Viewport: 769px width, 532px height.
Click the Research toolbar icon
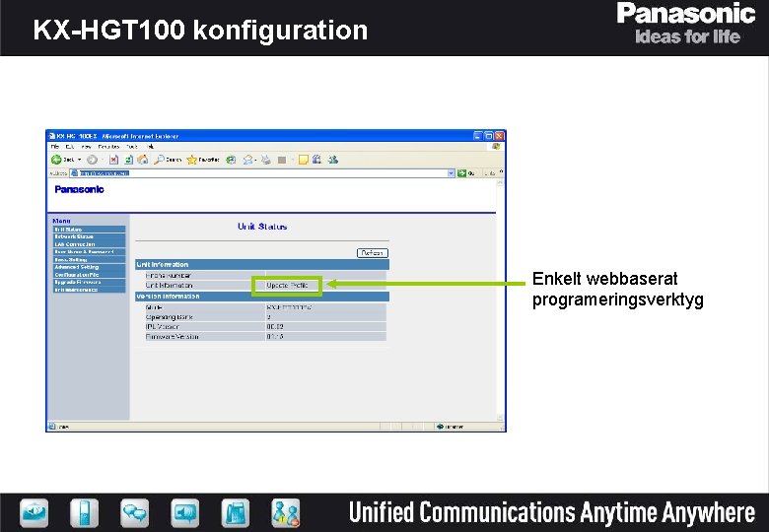(x=317, y=160)
